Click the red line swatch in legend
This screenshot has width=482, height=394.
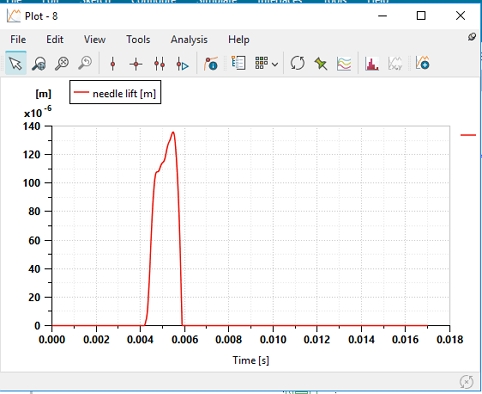click(81, 92)
